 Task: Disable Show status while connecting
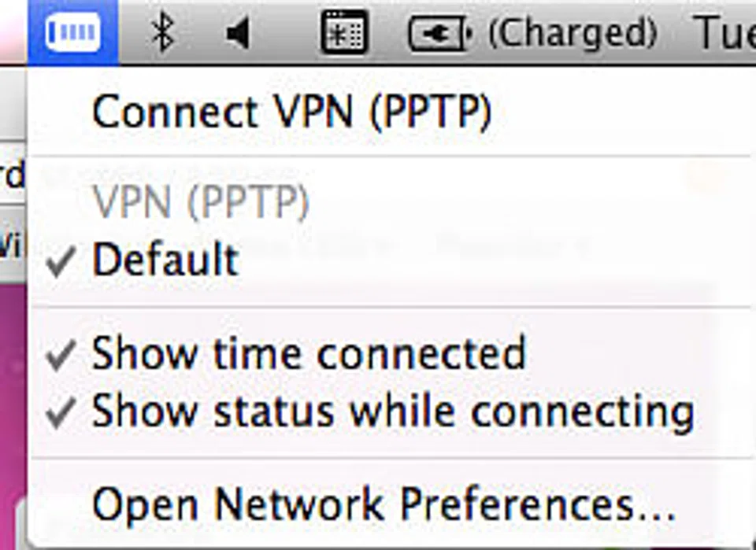pos(392,412)
